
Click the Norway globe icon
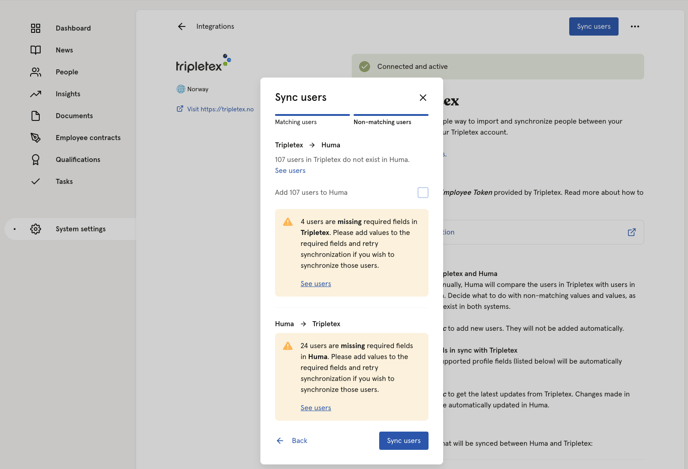[181, 89]
